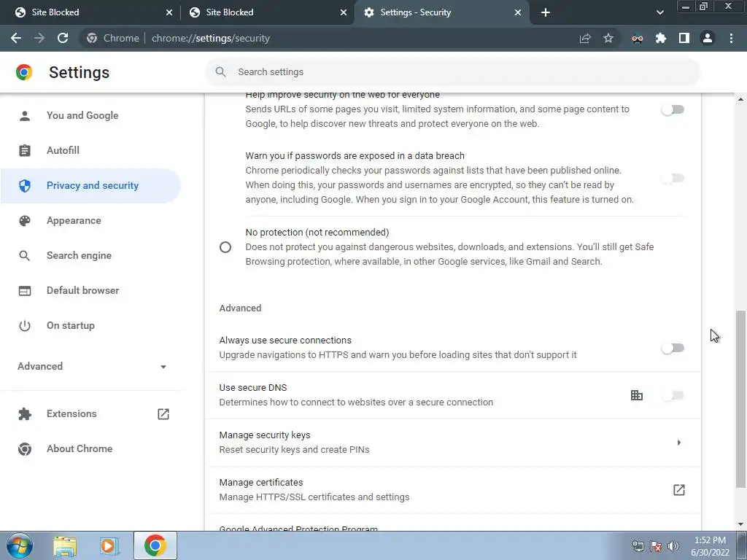The height and width of the screenshot is (560, 747).
Task: Click the forward navigation arrow
Action: 39,38
